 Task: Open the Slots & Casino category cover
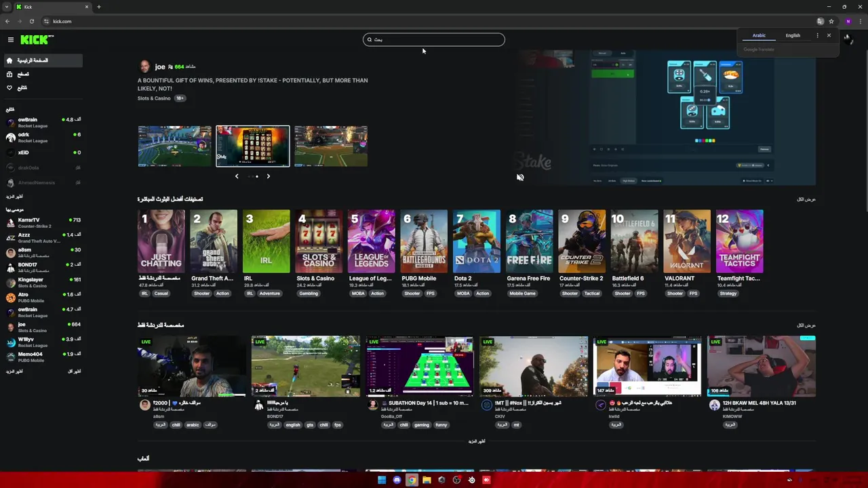click(x=319, y=241)
